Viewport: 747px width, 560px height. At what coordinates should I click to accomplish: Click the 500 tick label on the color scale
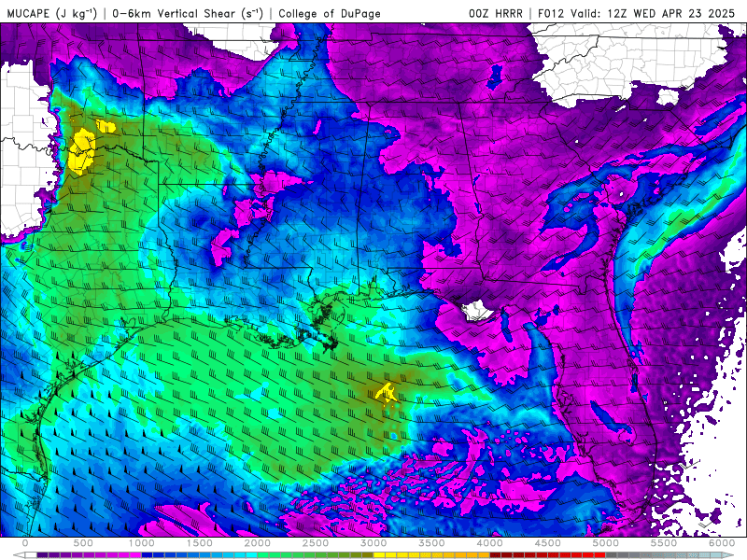coord(83,542)
